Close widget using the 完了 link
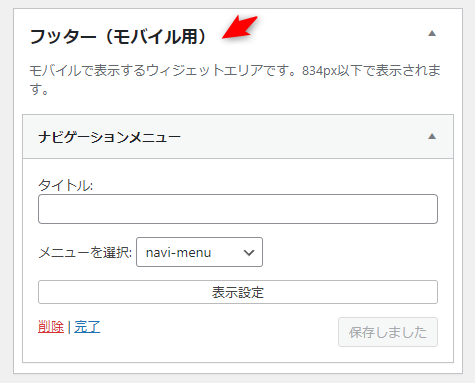 (87, 327)
